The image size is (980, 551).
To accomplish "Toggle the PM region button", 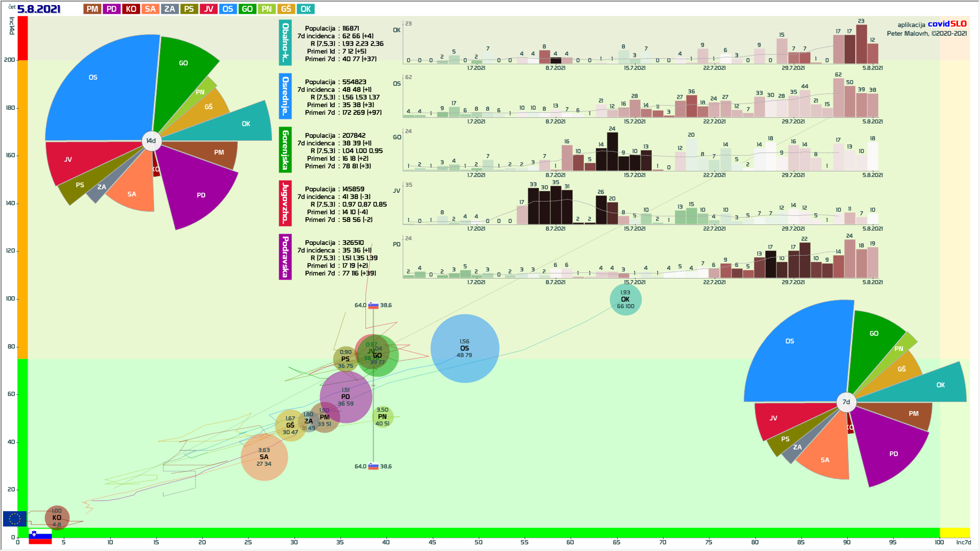I will coord(92,9).
